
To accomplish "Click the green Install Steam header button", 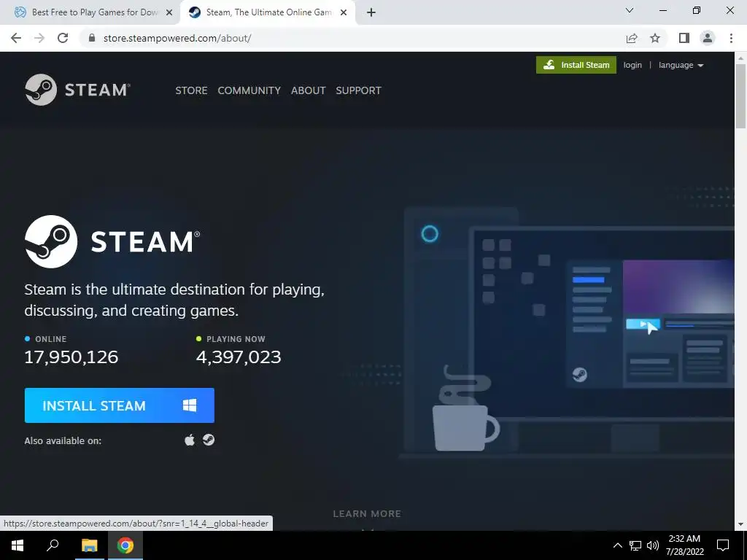I will pyautogui.click(x=576, y=65).
